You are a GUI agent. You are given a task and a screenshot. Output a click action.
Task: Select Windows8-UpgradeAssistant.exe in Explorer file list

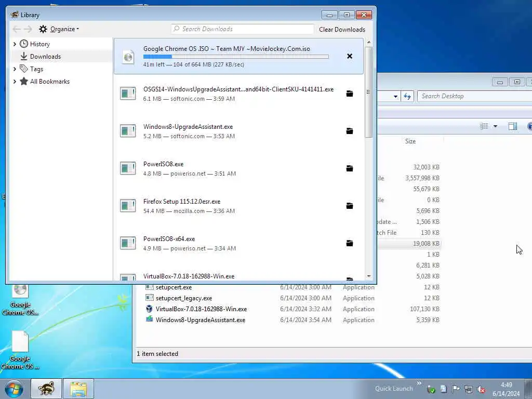click(201, 320)
